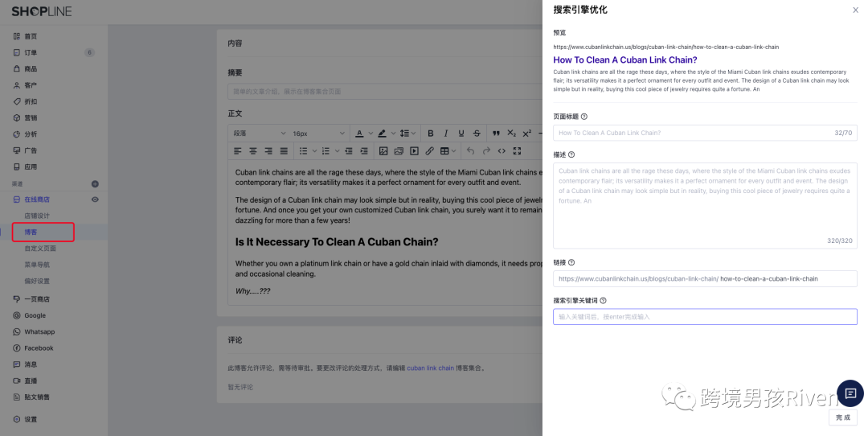This screenshot has width=868, height=436.
Task: Expand the numbered list style arrow
Action: tap(337, 150)
